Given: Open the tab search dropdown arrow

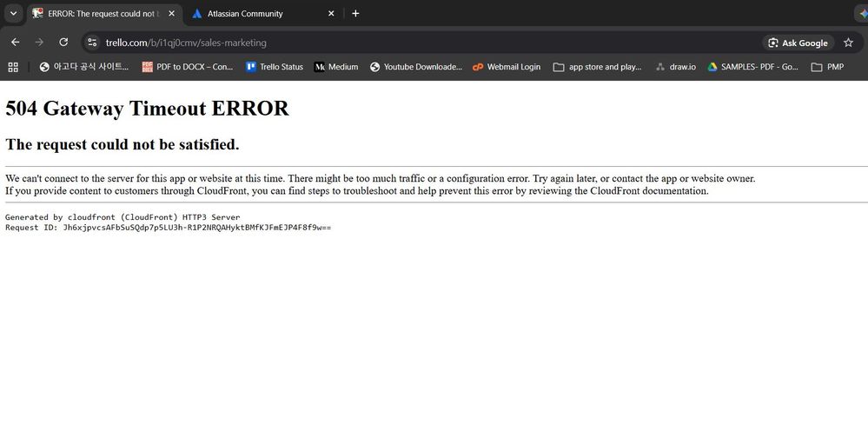Looking at the screenshot, I should 13,13.
